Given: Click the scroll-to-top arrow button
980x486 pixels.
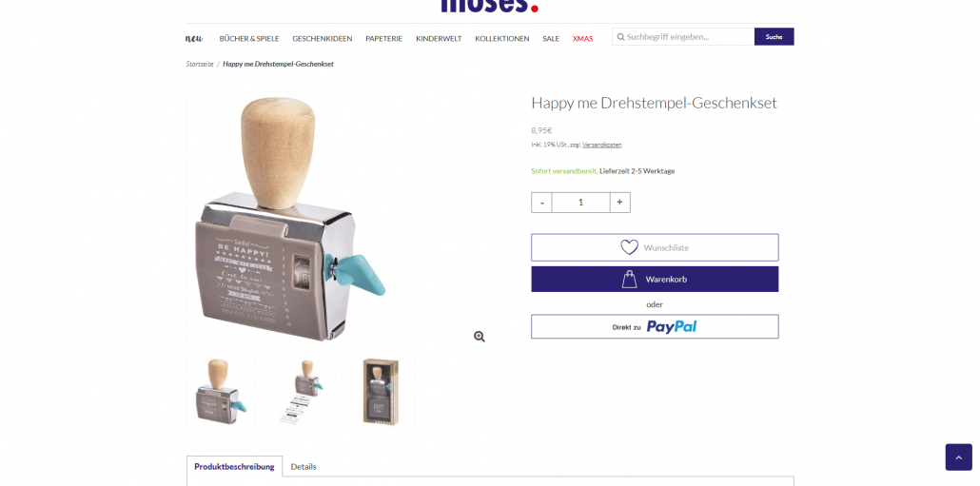Looking at the screenshot, I should click(959, 457).
